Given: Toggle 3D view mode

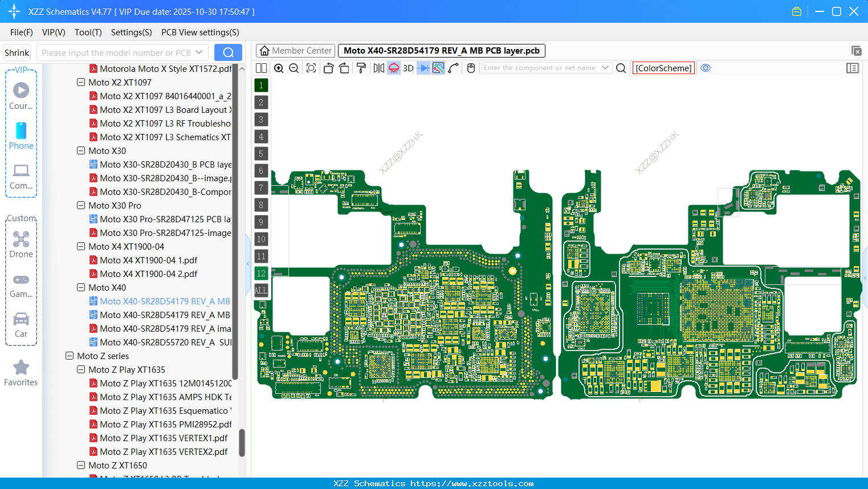Looking at the screenshot, I should [407, 68].
